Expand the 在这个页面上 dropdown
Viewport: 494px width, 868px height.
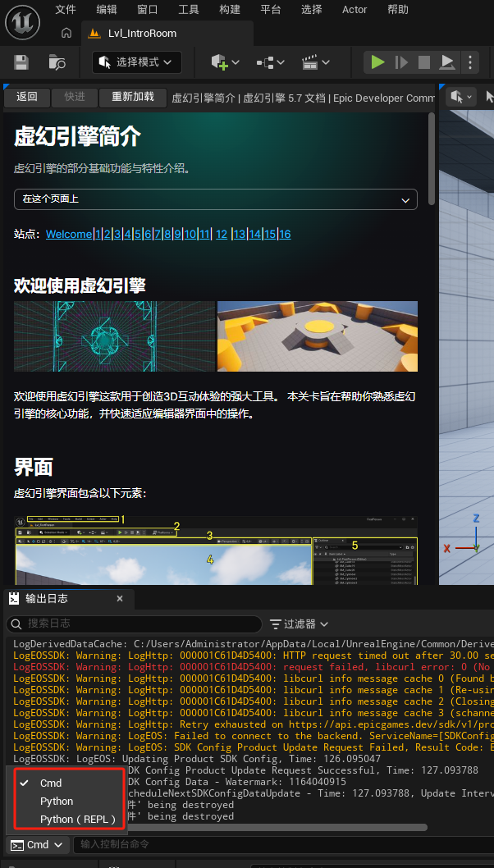[216, 199]
